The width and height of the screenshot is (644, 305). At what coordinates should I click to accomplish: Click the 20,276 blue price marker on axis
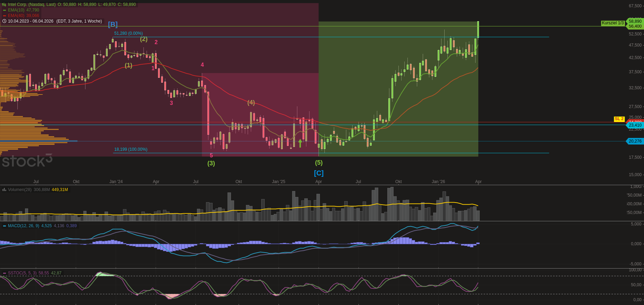click(x=635, y=141)
